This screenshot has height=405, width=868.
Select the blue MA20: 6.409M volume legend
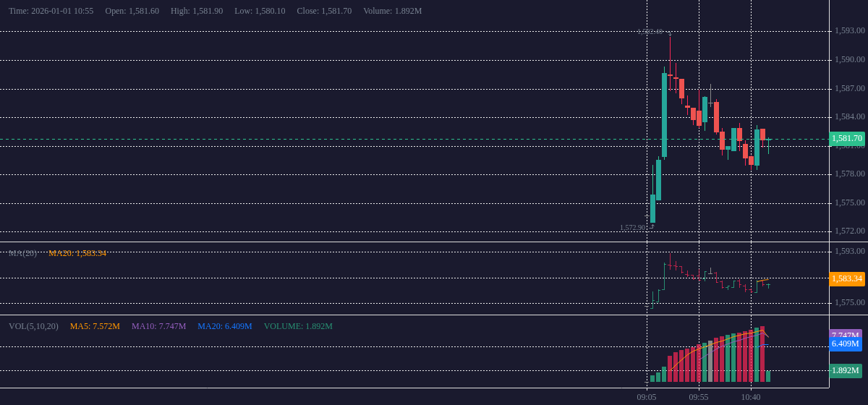[224, 326]
